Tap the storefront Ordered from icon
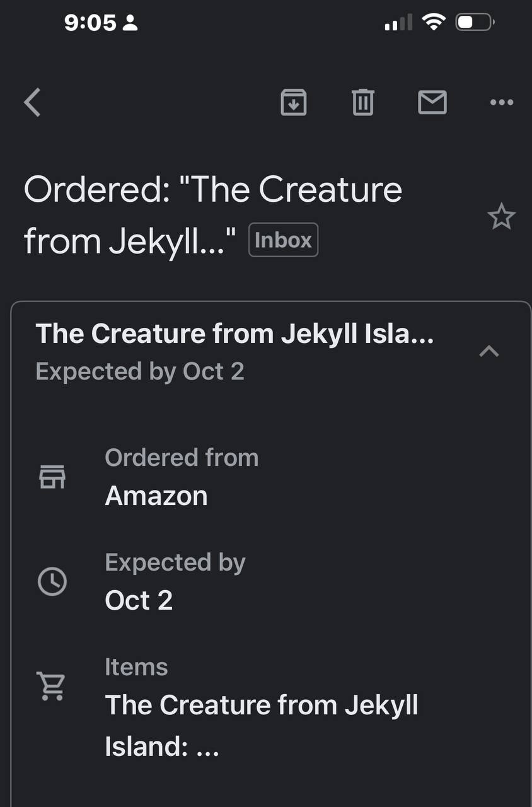 (52, 477)
